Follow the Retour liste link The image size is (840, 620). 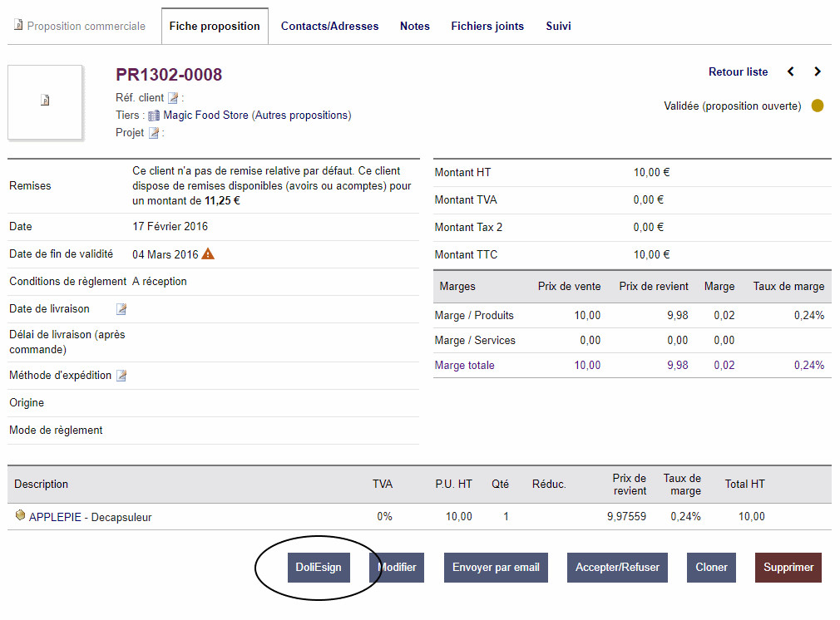coord(738,72)
